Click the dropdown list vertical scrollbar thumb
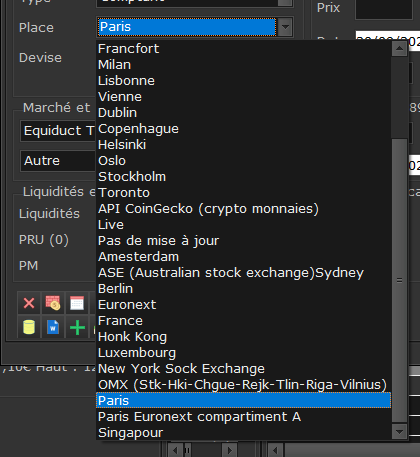The image size is (420, 457). tap(399, 281)
